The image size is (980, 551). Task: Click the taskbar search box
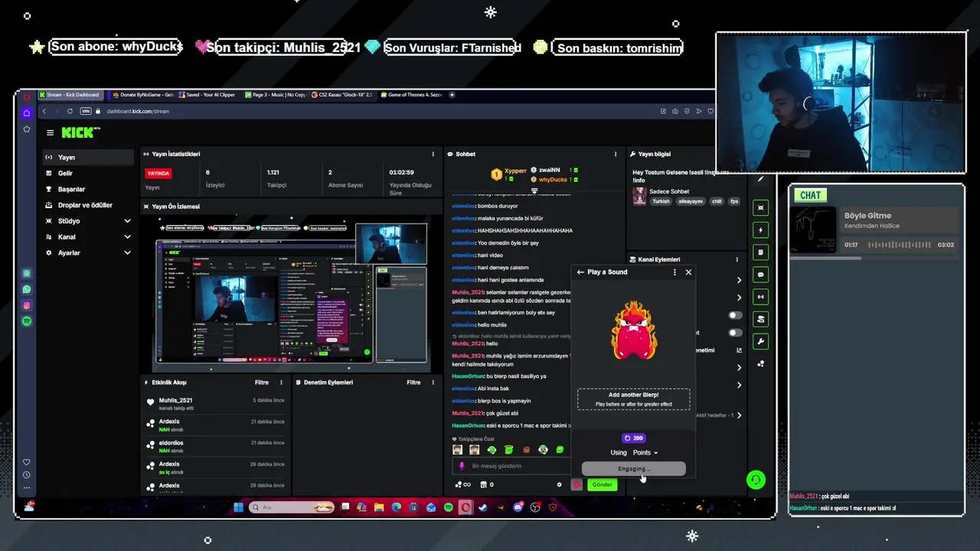pyautogui.click(x=292, y=507)
